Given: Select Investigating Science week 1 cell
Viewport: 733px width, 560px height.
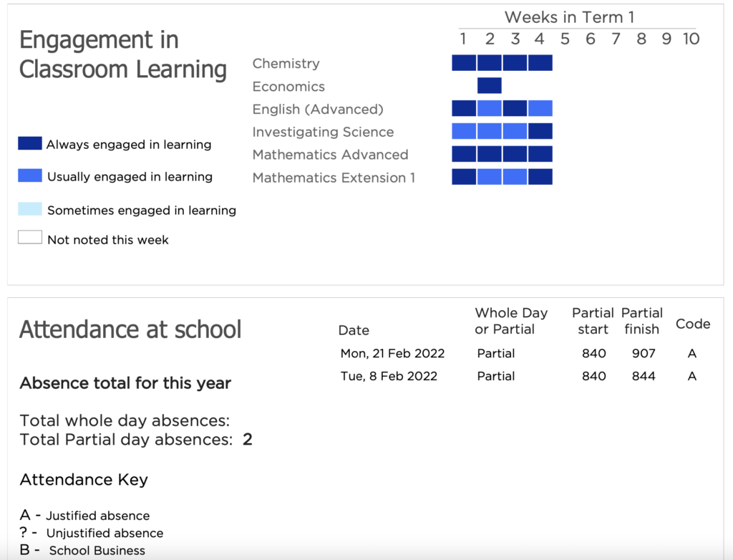Looking at the screenshot, I should click(464, 131).
